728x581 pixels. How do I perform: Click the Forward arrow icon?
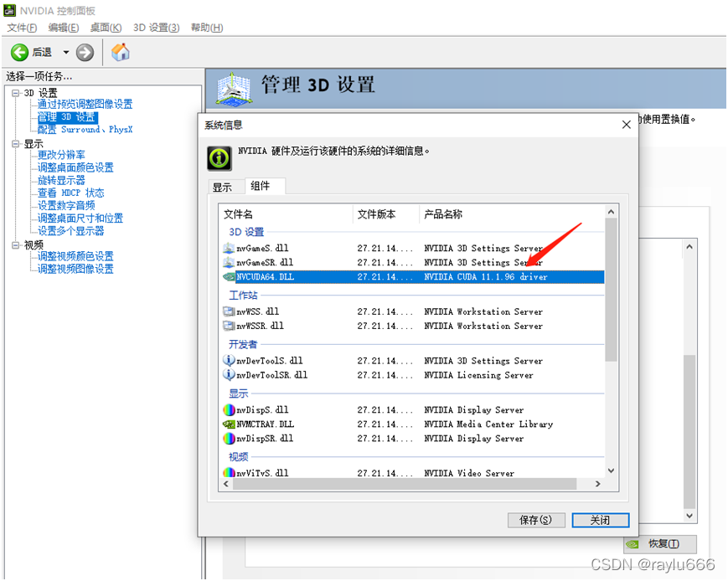pos(85,53)
